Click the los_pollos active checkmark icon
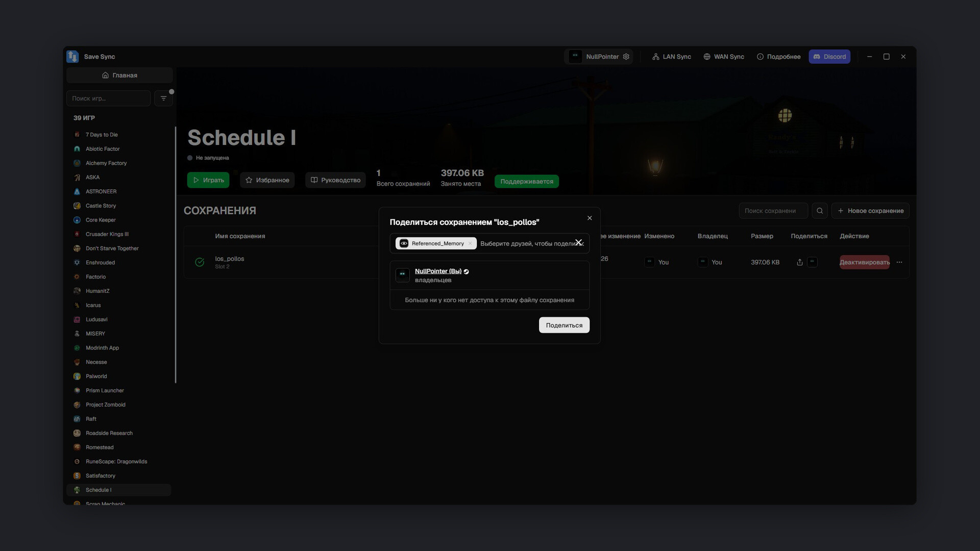The height and width of the screenshot is (551, 980). 200,262
